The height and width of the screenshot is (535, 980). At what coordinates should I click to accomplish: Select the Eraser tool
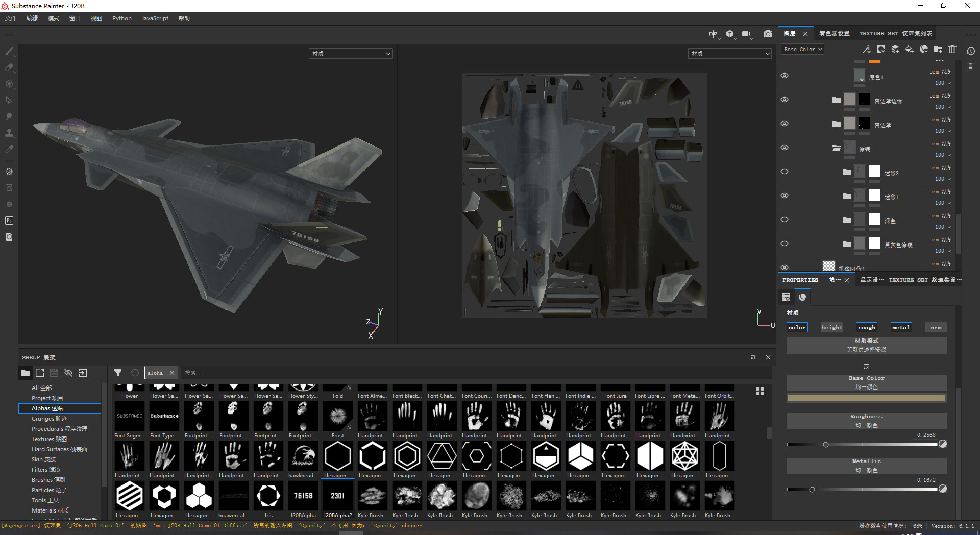[9, 67]
